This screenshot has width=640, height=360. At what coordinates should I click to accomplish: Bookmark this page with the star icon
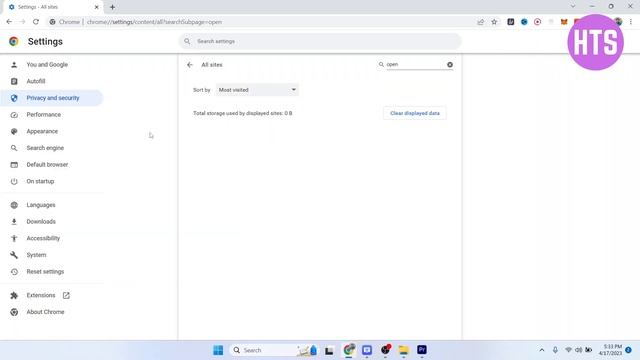pos(494,22)
